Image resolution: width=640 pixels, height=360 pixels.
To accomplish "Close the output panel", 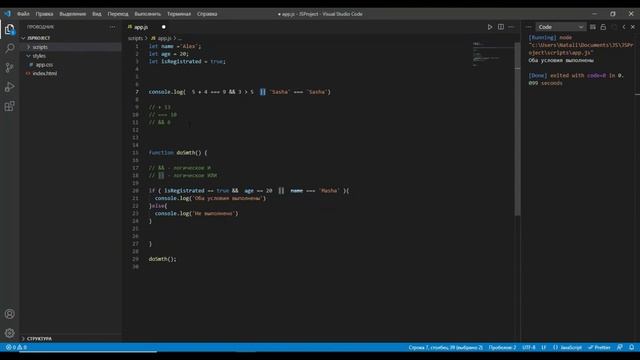I will 633,27.
